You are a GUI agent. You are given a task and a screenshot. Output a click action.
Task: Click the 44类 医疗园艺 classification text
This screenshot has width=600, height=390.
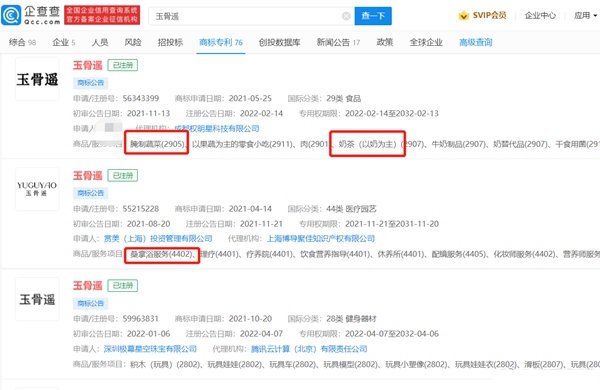[x=351, y=209]
